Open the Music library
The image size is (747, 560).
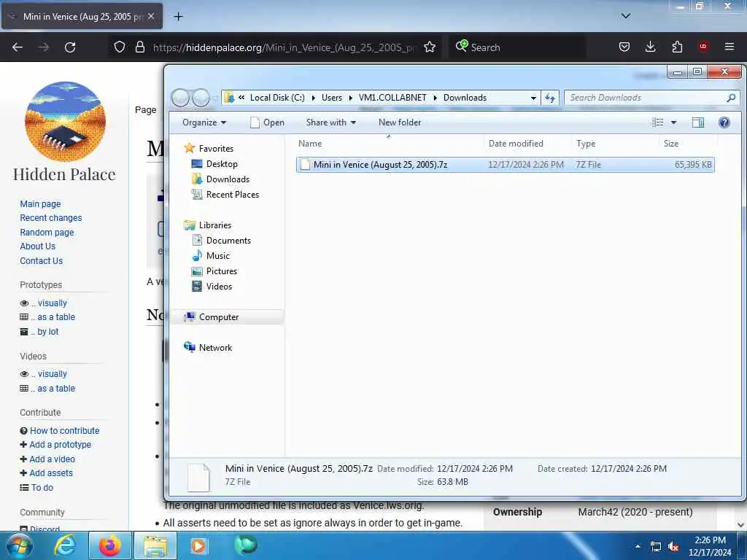coord(217,256)
